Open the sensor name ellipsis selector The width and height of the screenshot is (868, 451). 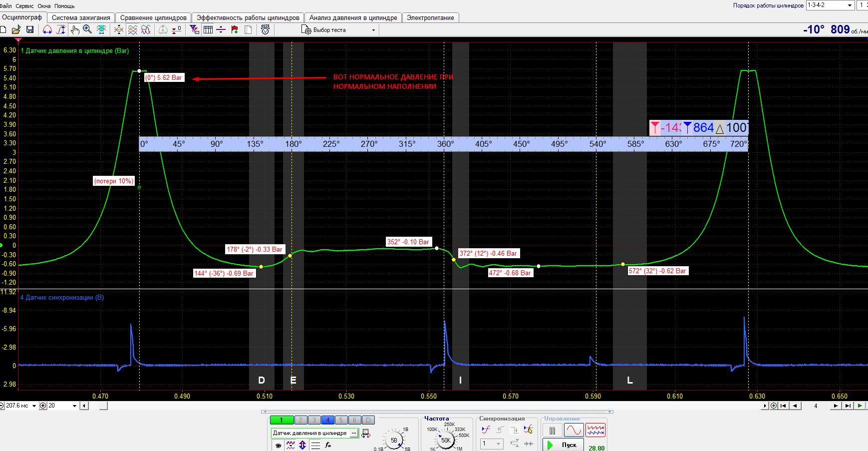(x=354, y=433)
